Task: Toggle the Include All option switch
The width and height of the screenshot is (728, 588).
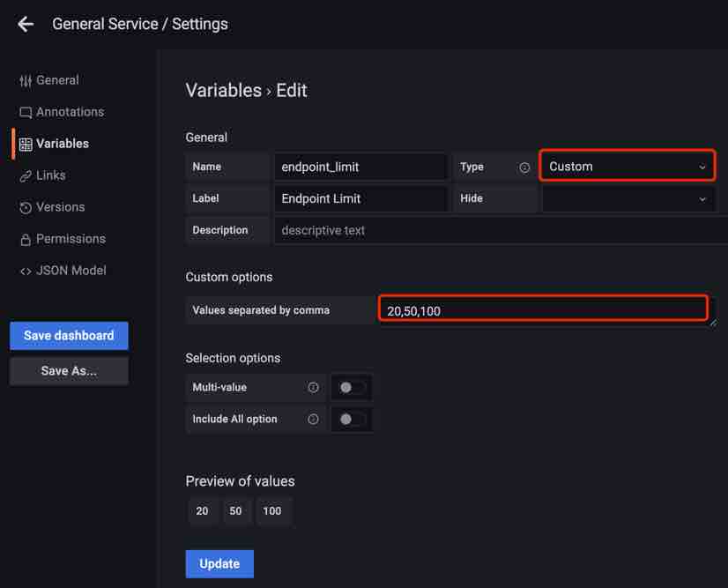Action: coord(352,420)
